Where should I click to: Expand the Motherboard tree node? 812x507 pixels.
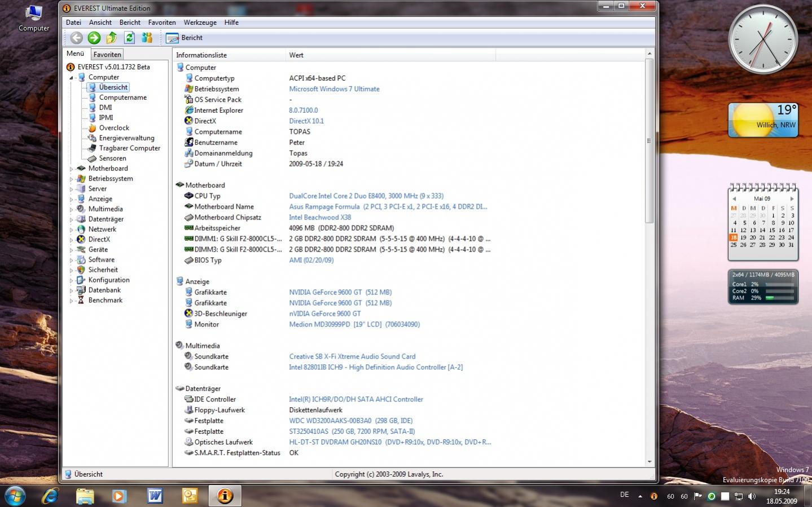coord(72,169)
